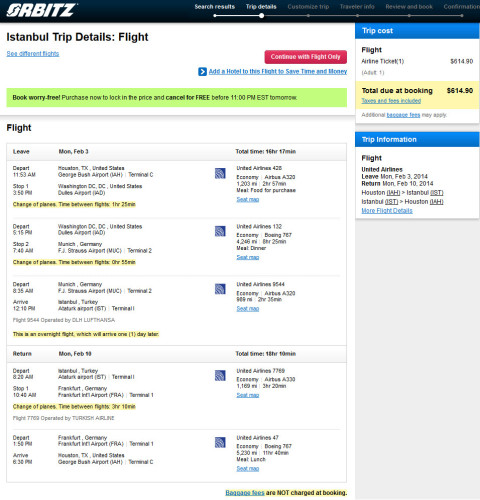
Task: Open Seat map for United Airlines 47
Action: 248,469
